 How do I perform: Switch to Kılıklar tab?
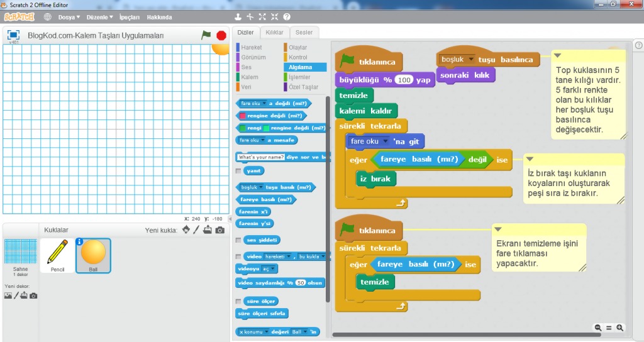274,33
